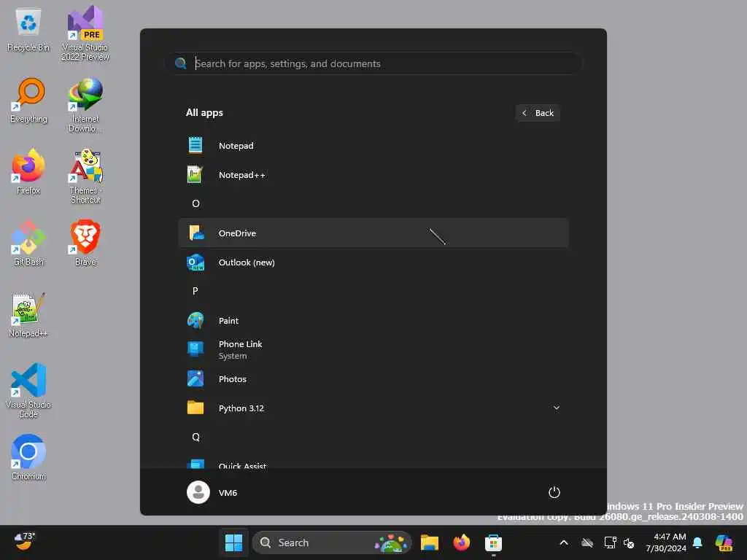The height and width of the screenshot is (560, 747).
Task: Click the power button icon
Action: (x=554, y=492)
